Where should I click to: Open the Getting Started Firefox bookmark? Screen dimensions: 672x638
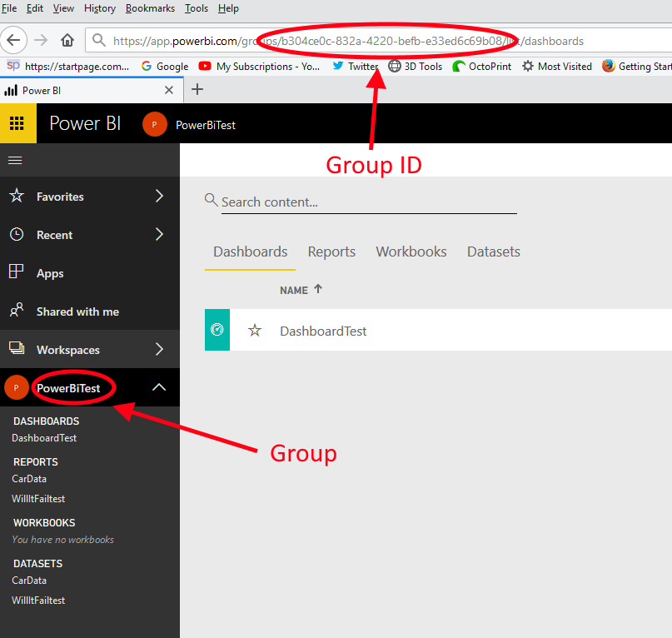pyautogui.click(x=636, y=66)
